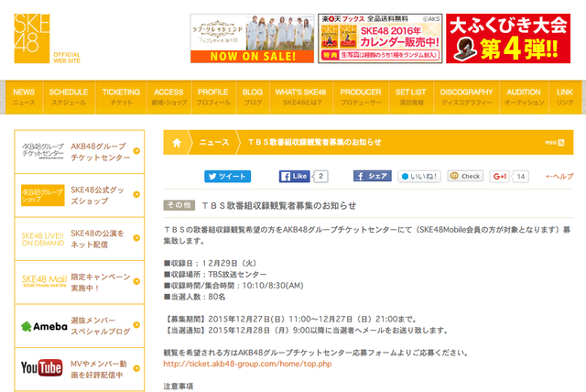Click the その他 category tag
The width and height of the screenshot is (586, 392).
click(179, 205)
